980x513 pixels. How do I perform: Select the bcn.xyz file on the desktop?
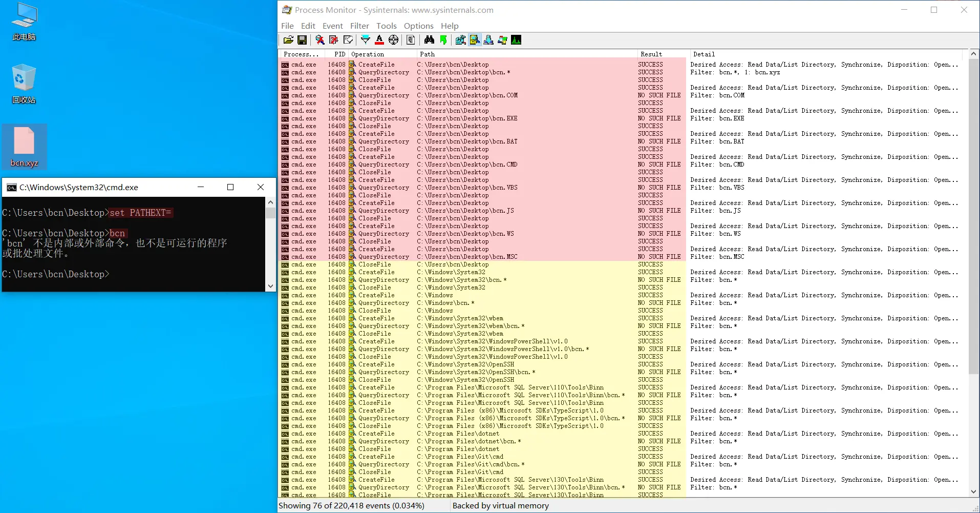(24, 147)
